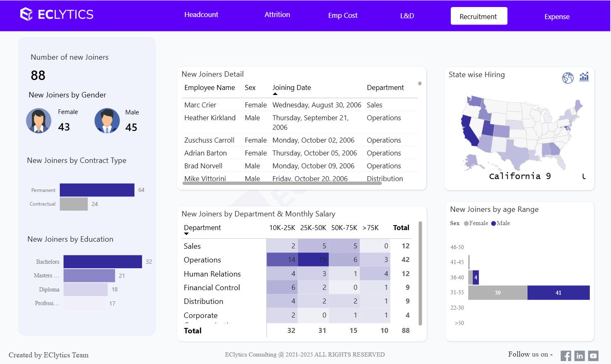Click the globe map view icon
This screenshot has height=364, width=611.
click(x=567, y=78)
